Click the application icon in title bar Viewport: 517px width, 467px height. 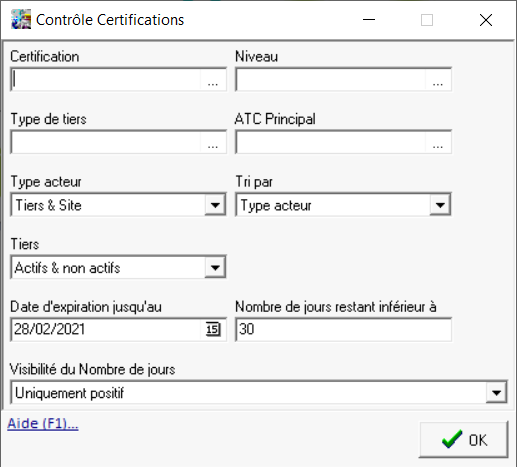point(21,19)
